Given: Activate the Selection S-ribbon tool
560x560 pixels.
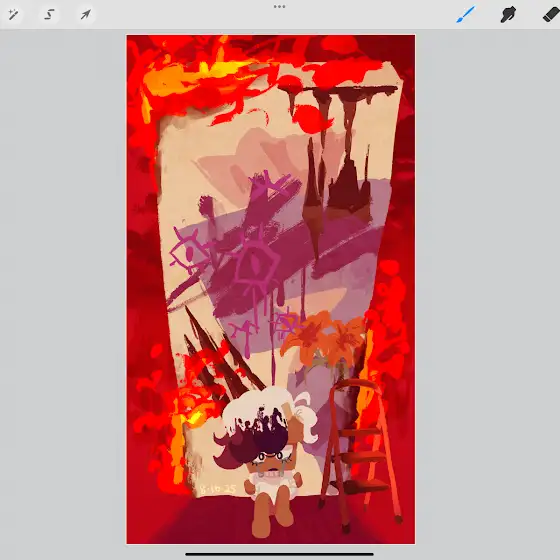Looking at the screenshot, I should pyautogui.click(x=49, y=15).
